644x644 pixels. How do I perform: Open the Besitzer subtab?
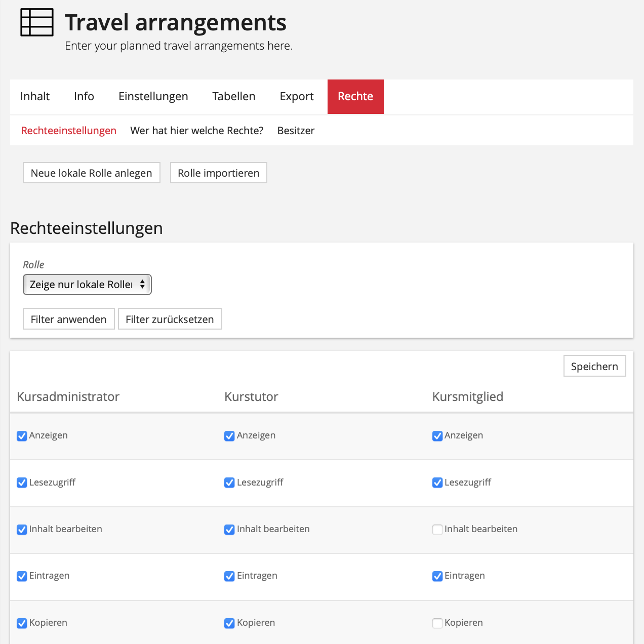(x=296, y=131)
